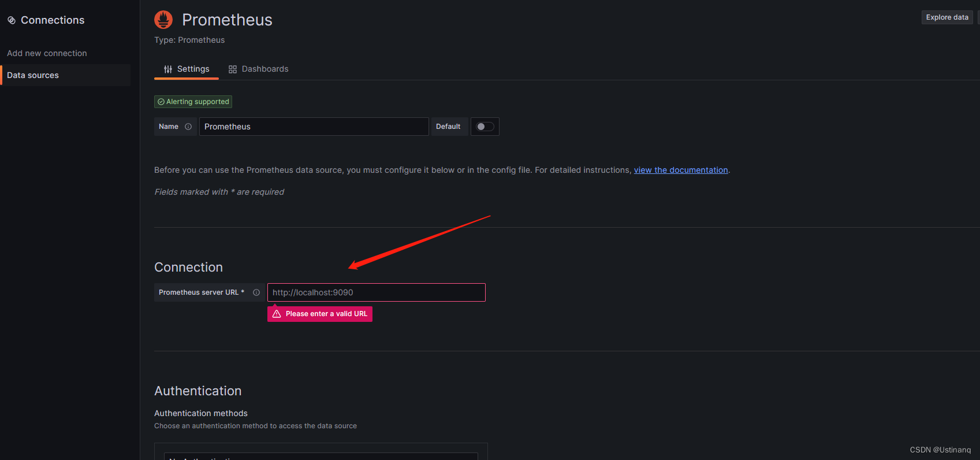Click the info icon beside Prometheus server URL
Image resolution: width=980 pixels, height=460 pixels.
[x=256, y=292]
